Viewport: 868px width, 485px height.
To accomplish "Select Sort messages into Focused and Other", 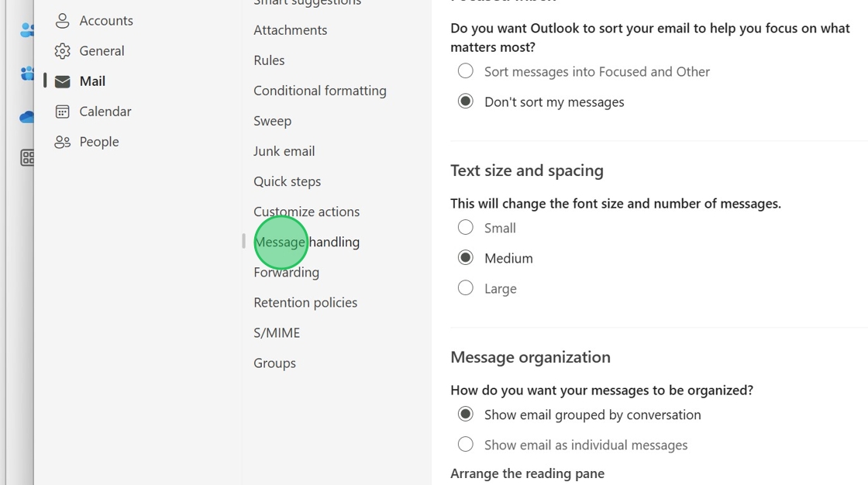I will click(465, 71).
